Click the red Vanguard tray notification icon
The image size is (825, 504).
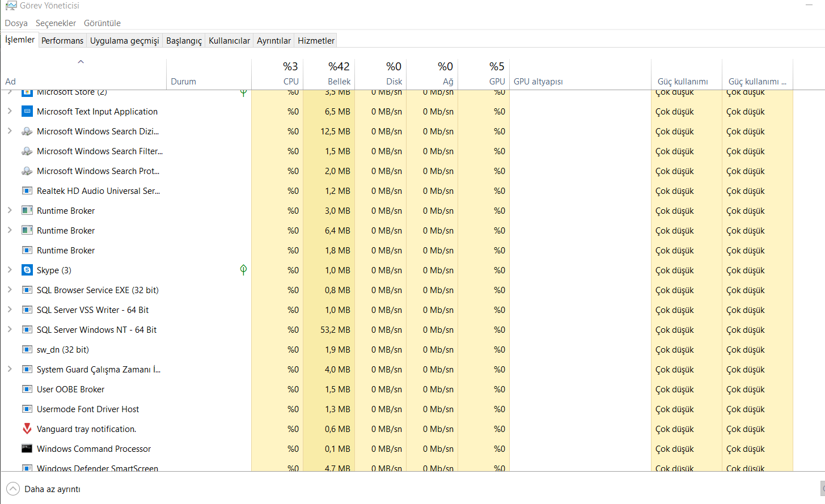27,429
